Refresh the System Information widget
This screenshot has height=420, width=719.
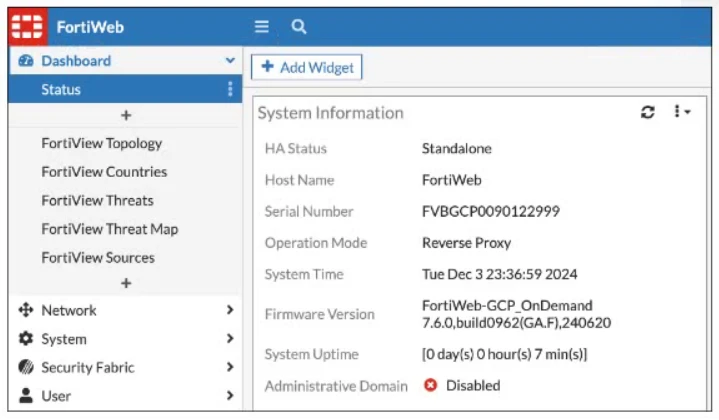coord(647,113)
